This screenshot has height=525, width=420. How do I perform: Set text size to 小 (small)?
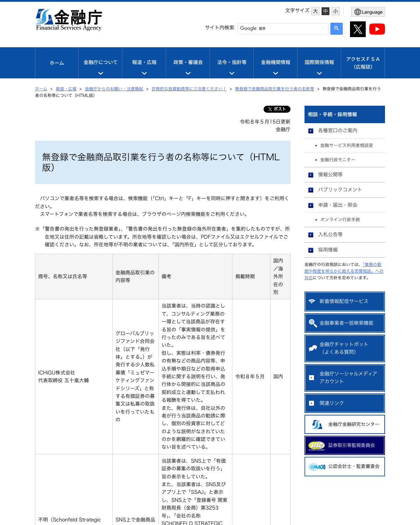tap(336, 11)
